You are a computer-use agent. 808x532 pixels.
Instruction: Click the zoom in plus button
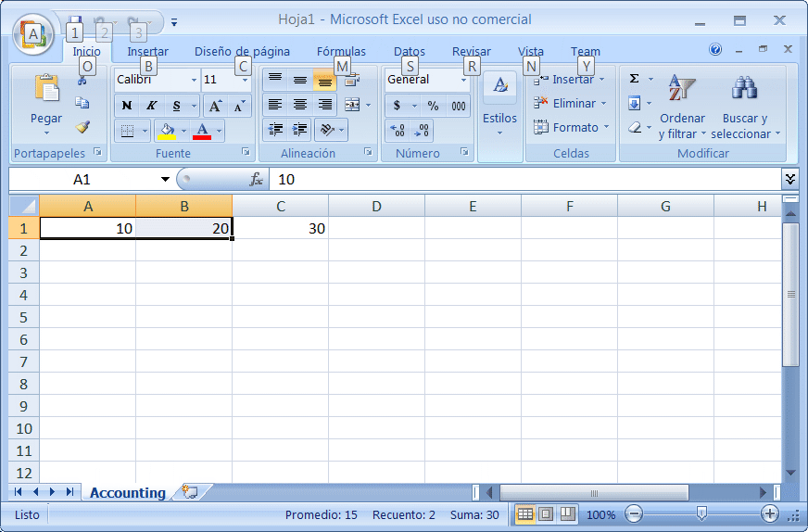(769, 514)
